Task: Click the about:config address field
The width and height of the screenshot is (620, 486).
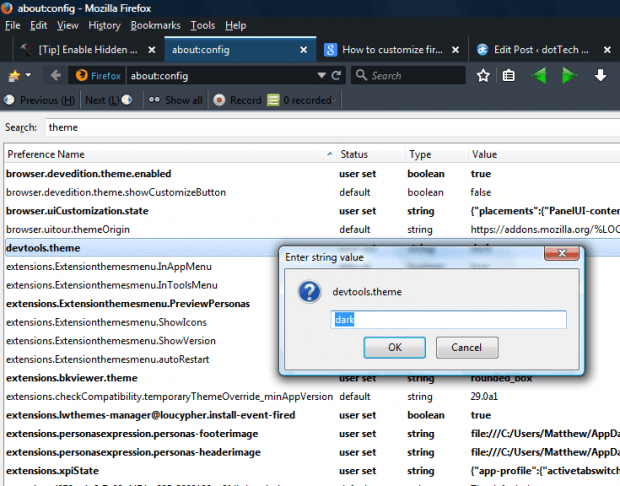Action: (221, 76)
